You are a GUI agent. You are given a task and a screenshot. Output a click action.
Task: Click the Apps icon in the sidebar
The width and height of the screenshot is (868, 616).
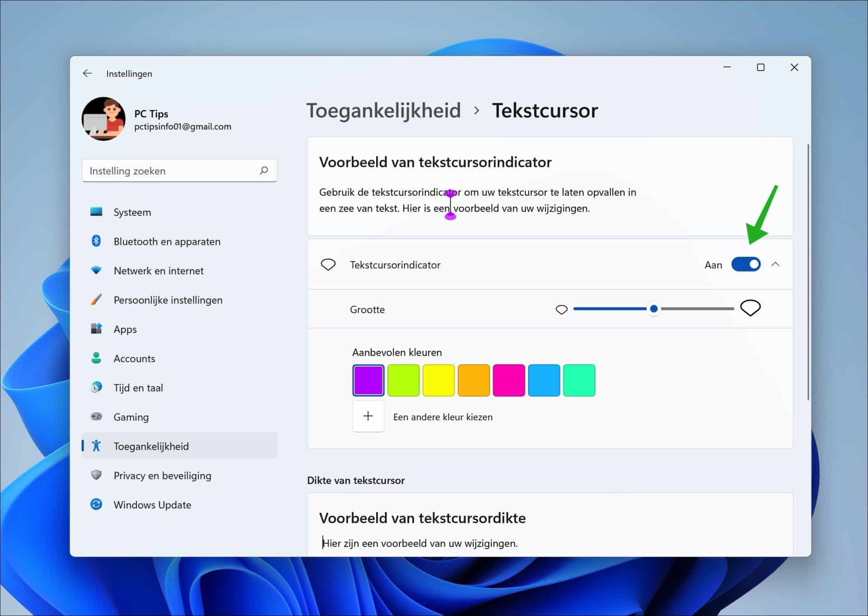[x=96, y=329]
